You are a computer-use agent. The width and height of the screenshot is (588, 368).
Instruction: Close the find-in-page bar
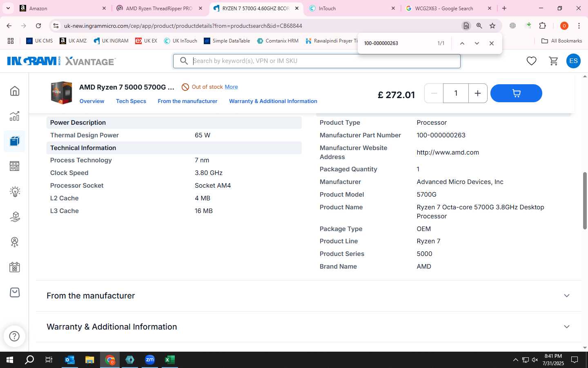(492, 43)
